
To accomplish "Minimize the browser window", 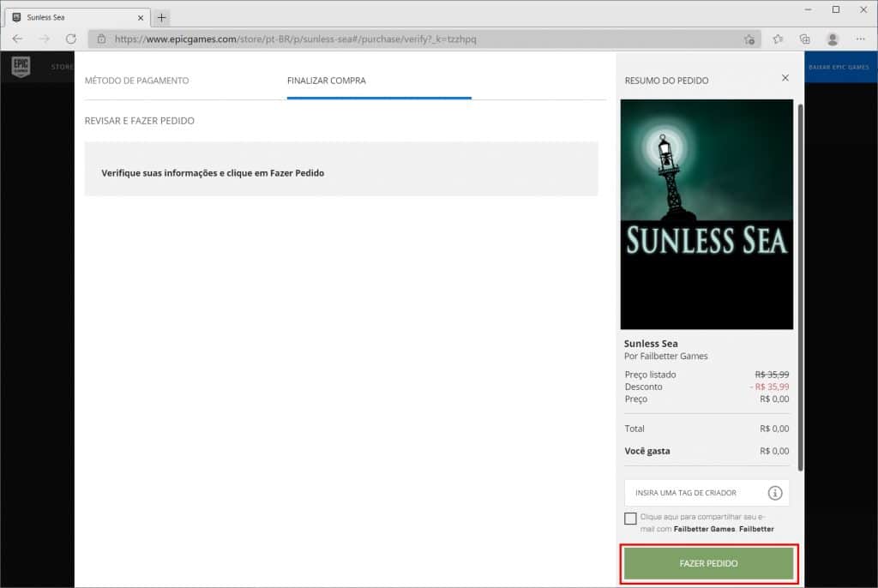I will [808, 9].
